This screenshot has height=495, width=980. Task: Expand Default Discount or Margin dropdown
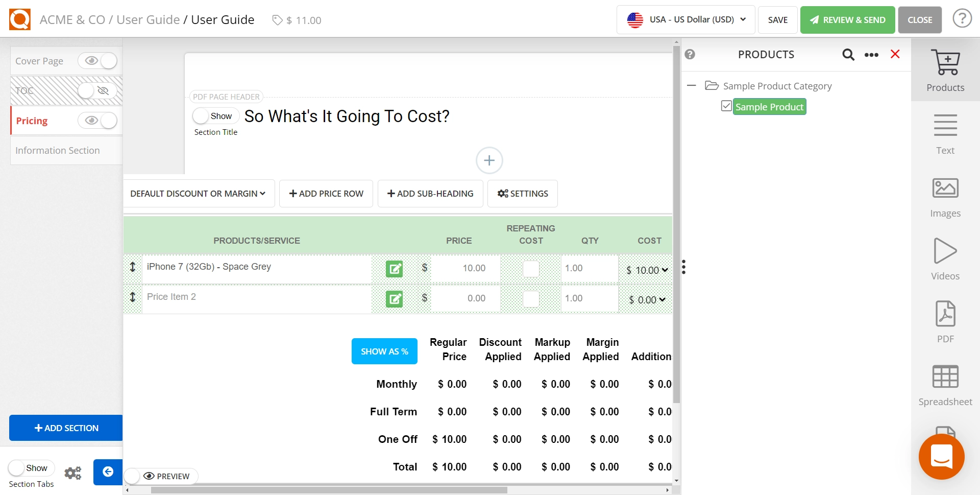[198, 194]
